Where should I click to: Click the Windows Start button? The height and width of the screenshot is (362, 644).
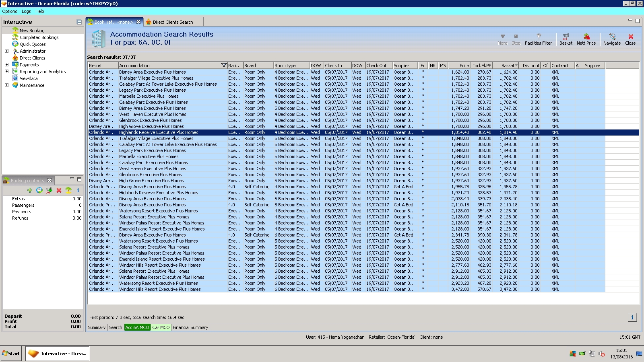pos(11,354)
